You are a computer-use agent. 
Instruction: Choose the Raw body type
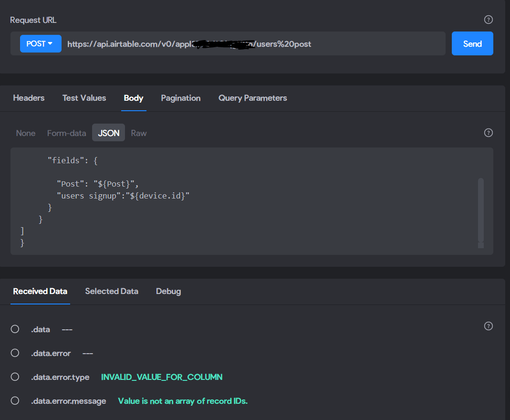[139, 133]
